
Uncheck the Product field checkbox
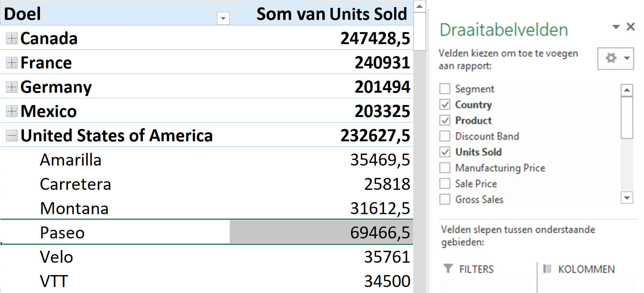click(445, 120)
